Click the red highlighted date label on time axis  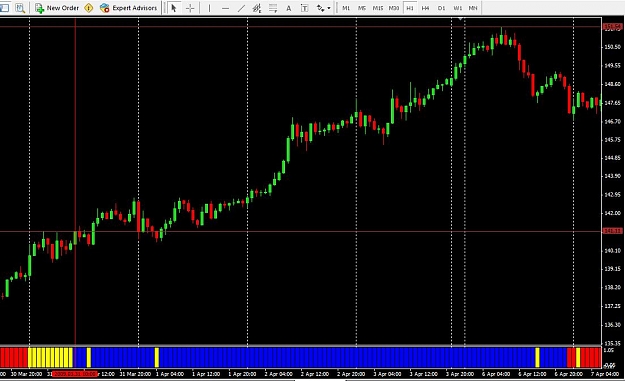pyautogui.click(x=75, y=374)
